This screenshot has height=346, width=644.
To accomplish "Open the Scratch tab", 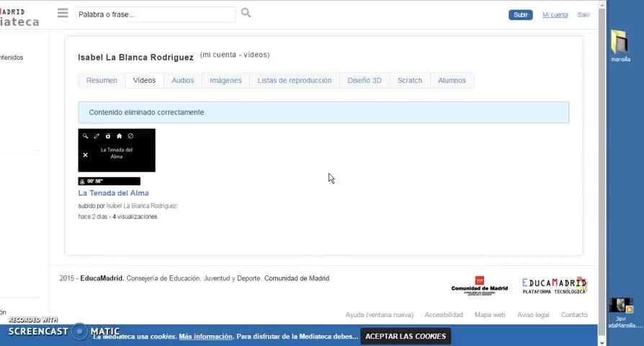I will pyautogui.click(x=409, y=81).
